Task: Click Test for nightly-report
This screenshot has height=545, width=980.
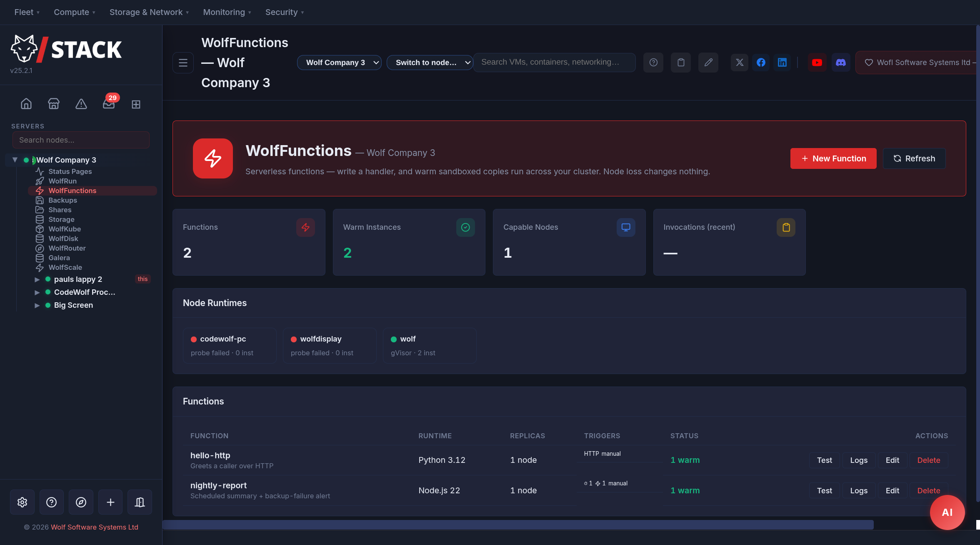Action: tap(824, 491)
